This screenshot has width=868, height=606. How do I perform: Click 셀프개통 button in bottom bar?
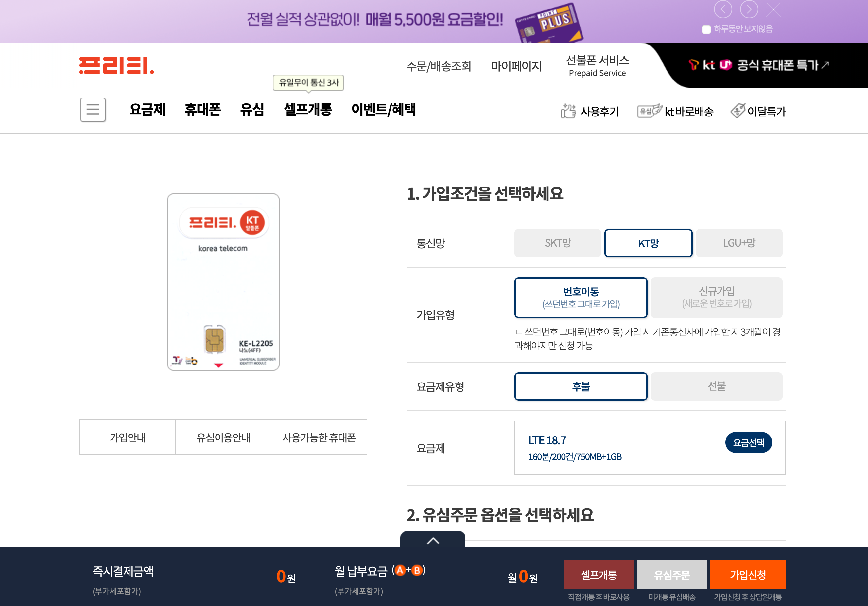tap(599, 575)
